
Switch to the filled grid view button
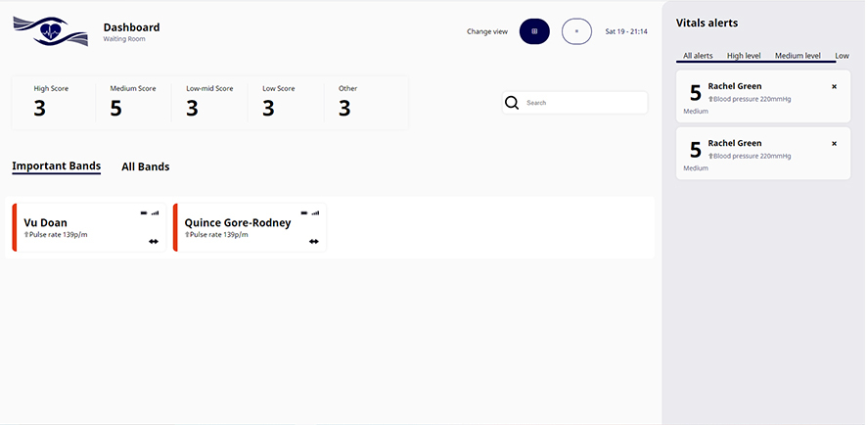[534, 31]
